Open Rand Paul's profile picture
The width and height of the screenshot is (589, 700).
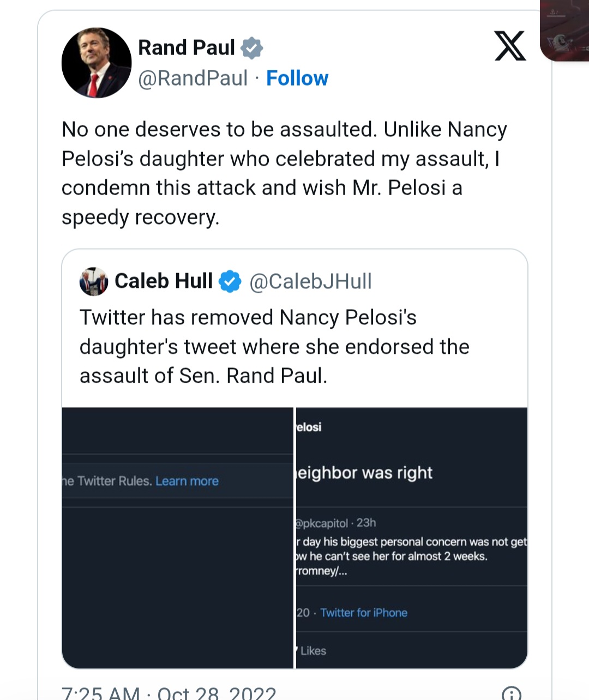(97, 63)
